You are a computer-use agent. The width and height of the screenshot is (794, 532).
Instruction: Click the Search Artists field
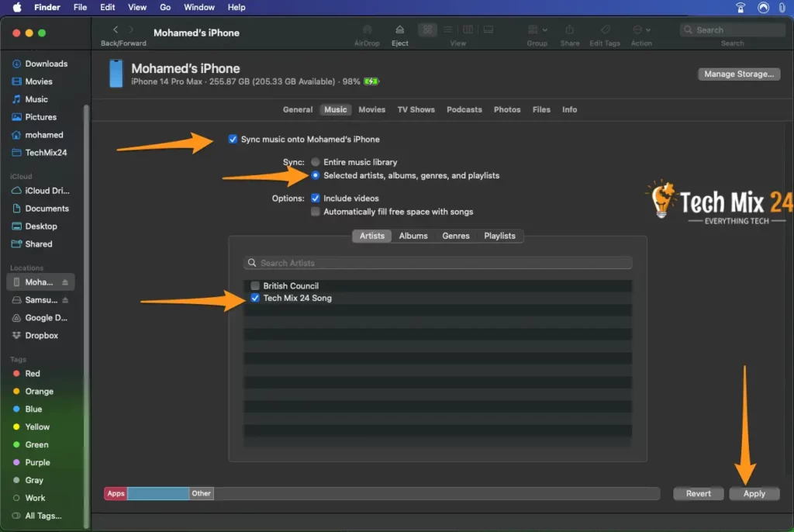point(438,263)
